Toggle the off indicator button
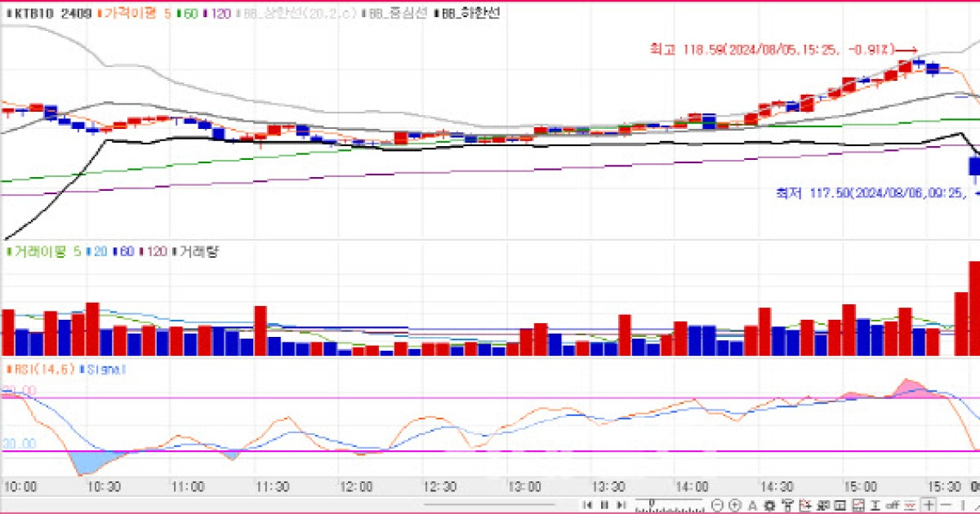This screenshot has height=514, width=980. point(893,505)
